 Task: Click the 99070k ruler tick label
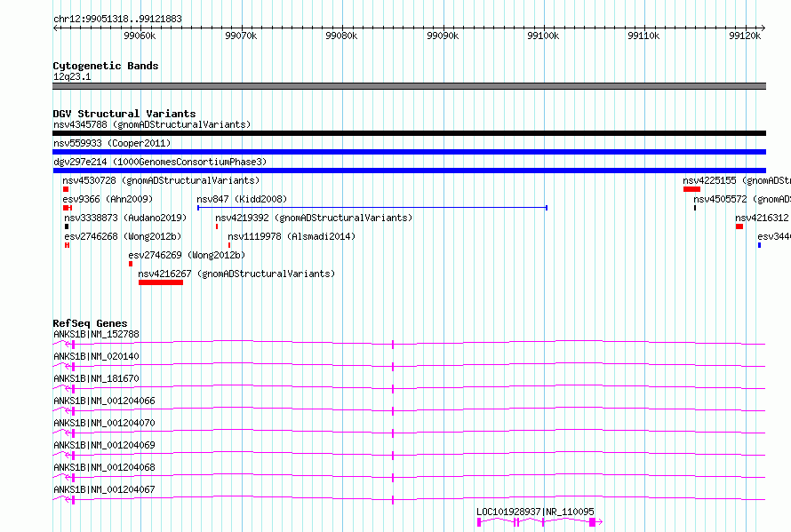coord(241,36)
